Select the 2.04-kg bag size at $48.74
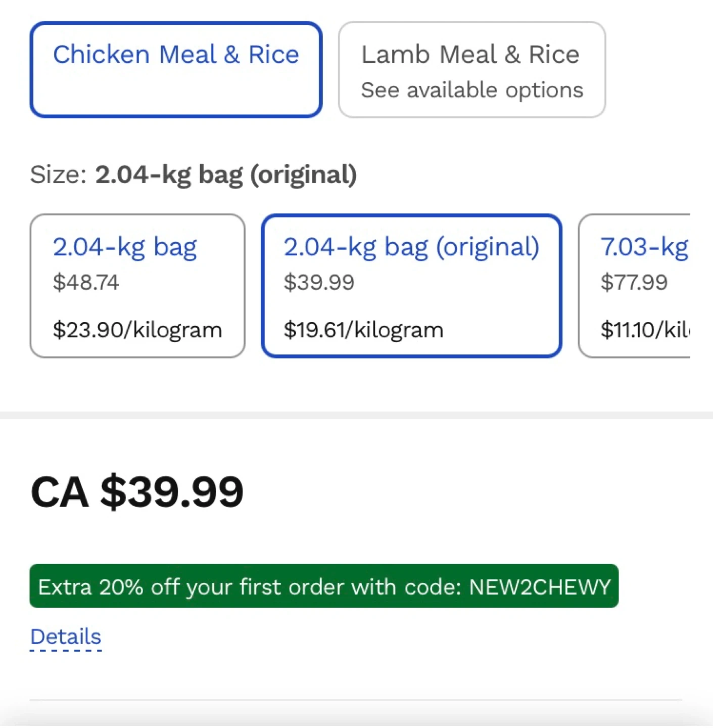The image size is (713, 728). click(137, 286)
